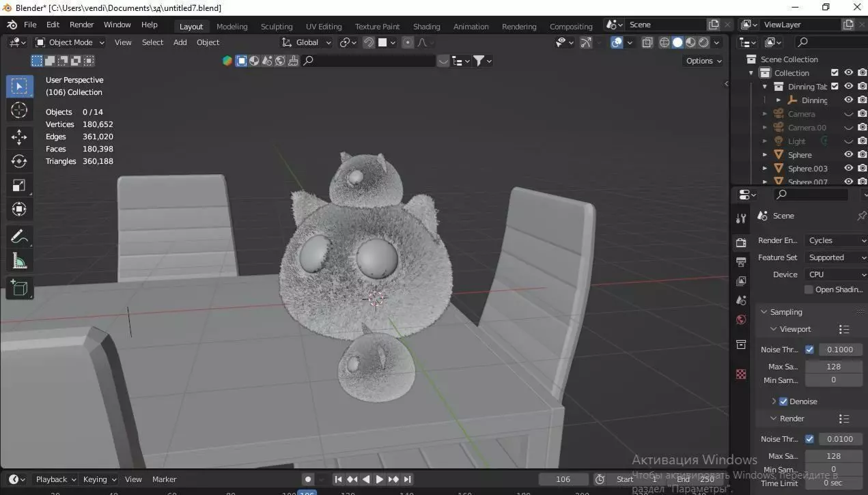Switch to the Shading workspace tab
The height and width of the screenshot is (495, 868).
tap(426, 27)
